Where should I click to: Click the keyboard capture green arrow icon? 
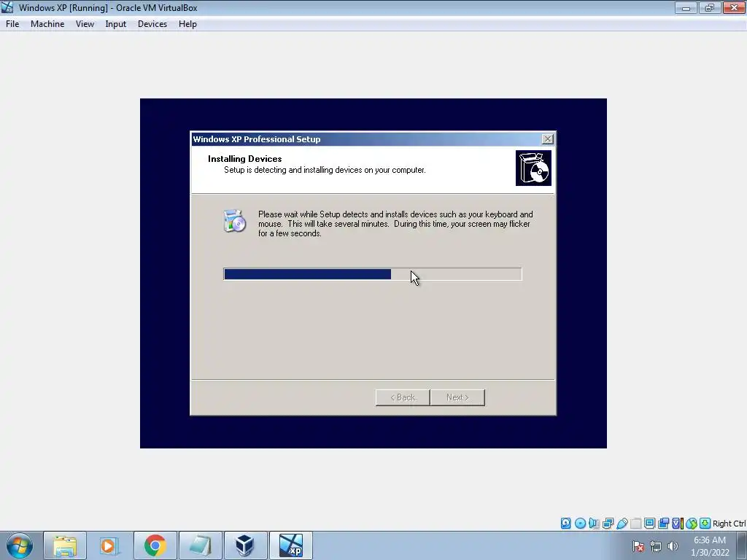tap(705, 524)
